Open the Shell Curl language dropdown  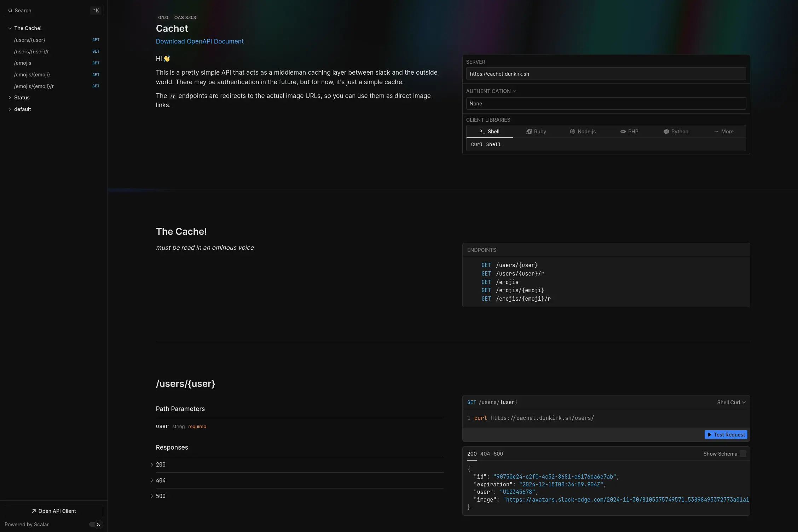click(731, 403)
